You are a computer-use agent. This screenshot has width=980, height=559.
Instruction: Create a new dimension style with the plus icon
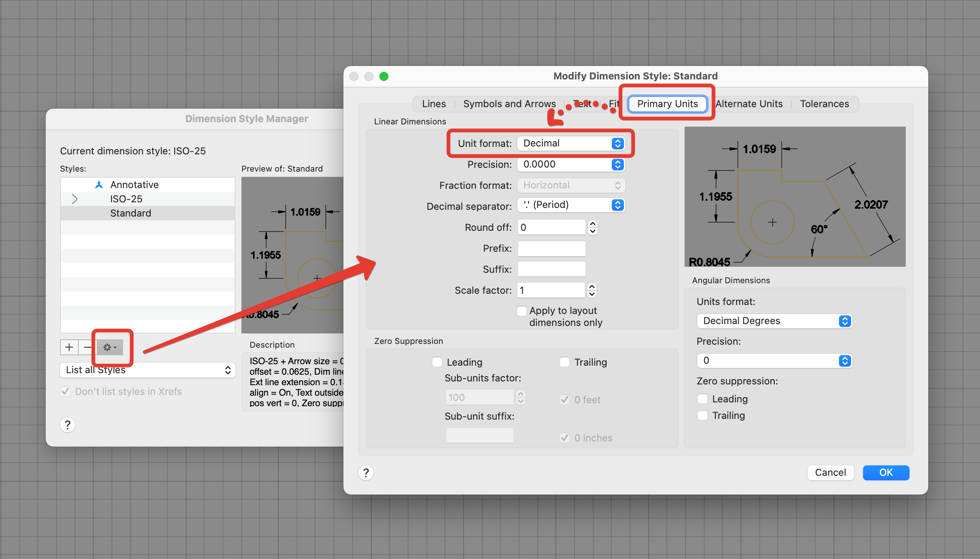[69, 347]
